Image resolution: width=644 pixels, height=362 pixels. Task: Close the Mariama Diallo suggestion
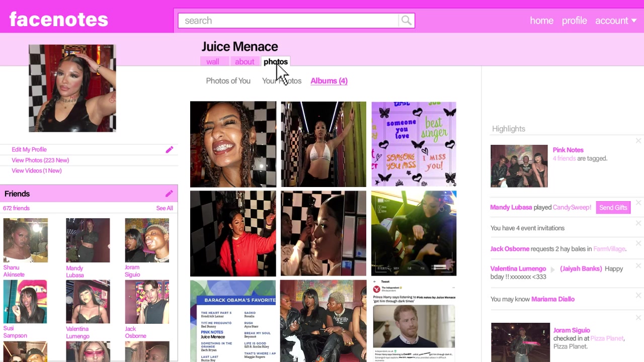638,295
